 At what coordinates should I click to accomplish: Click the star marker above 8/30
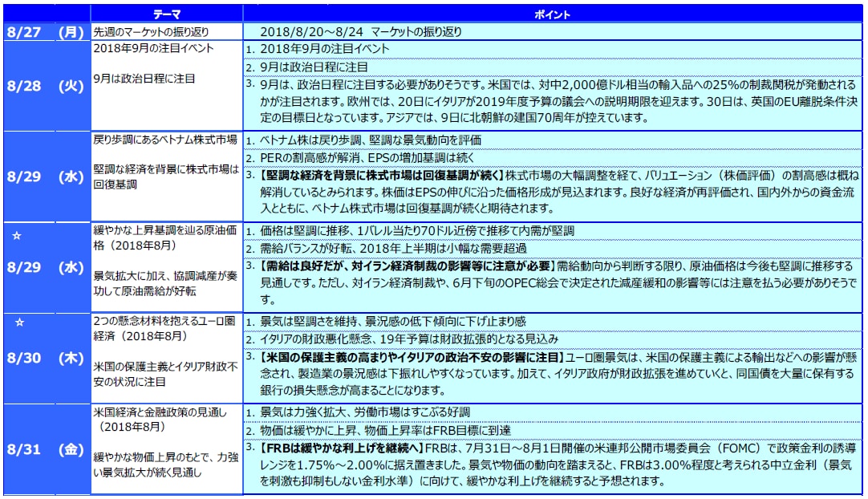tap(21, 322)
